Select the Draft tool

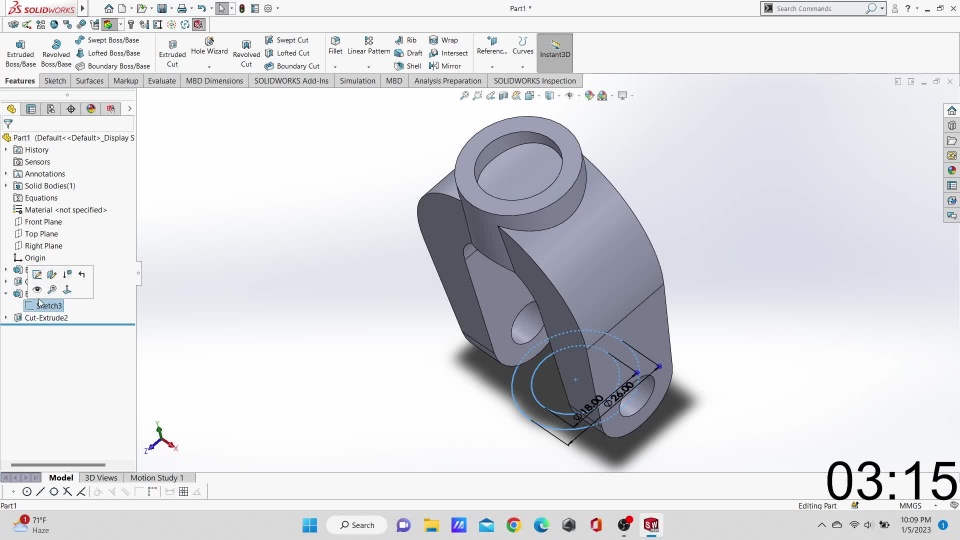(x=408, y=53)
